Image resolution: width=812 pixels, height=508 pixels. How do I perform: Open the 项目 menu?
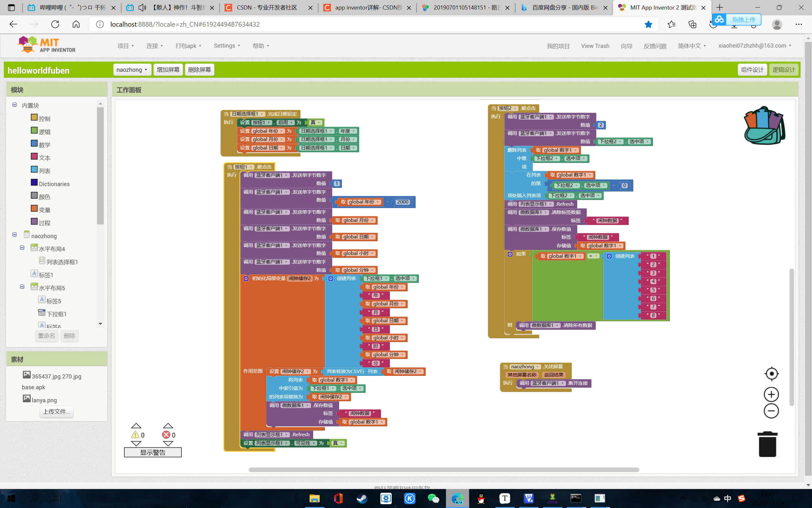click(x=126, y=46)
